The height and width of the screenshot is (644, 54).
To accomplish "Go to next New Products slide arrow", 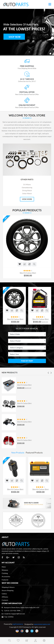I will click(x=51, y=373).
